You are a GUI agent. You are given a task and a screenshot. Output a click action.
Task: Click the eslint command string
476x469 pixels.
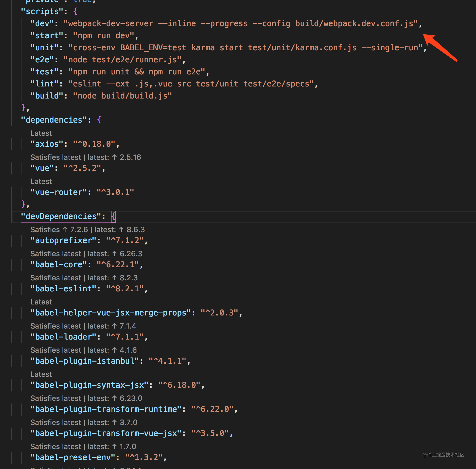pos(191,84)
